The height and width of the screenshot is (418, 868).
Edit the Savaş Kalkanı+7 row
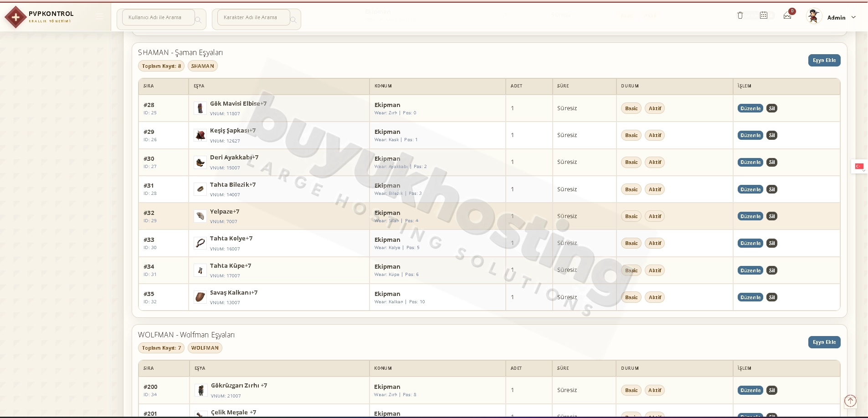750,297
